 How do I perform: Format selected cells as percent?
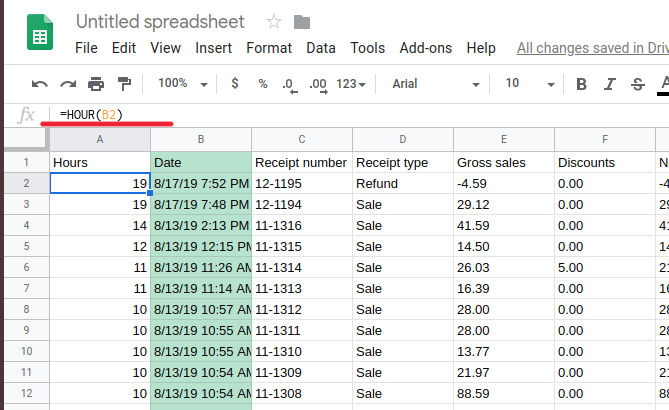coord(262,84)
